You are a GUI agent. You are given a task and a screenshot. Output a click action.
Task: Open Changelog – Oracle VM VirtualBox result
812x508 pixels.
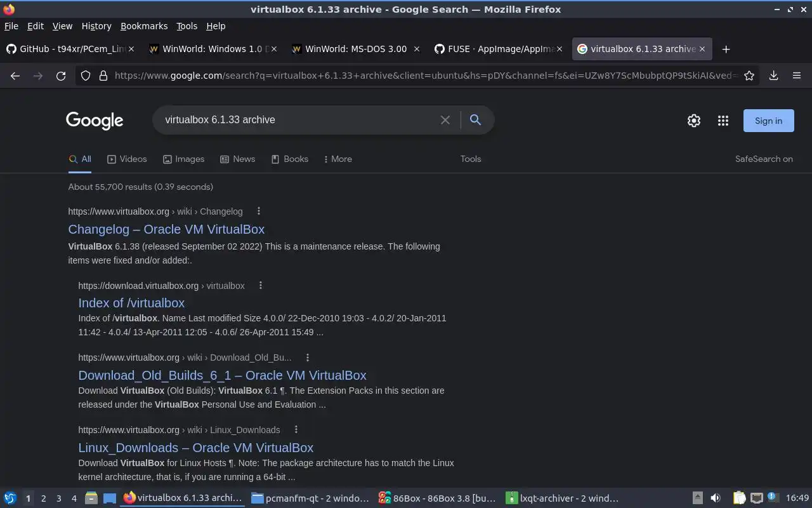(166, 229)
